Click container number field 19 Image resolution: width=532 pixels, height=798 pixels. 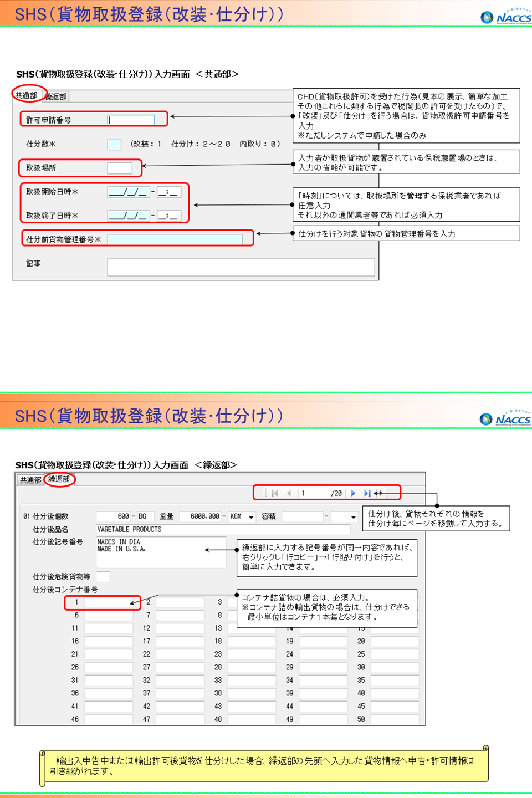[x=324, y=641]
